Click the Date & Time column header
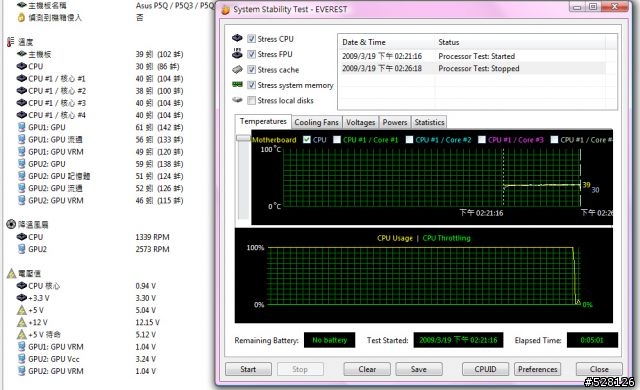This screenshot has width=640, height=390. (386, 42)
